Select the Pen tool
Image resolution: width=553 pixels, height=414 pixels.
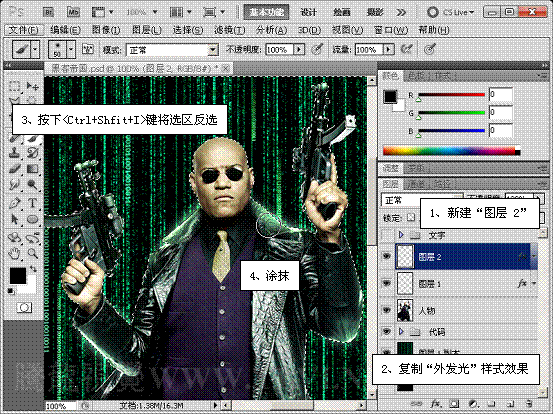tap(14, 203)
